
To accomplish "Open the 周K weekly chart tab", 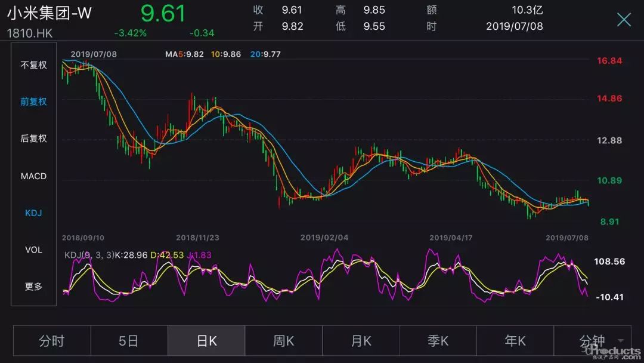I will pyautogui.click(x=283, y=341).
